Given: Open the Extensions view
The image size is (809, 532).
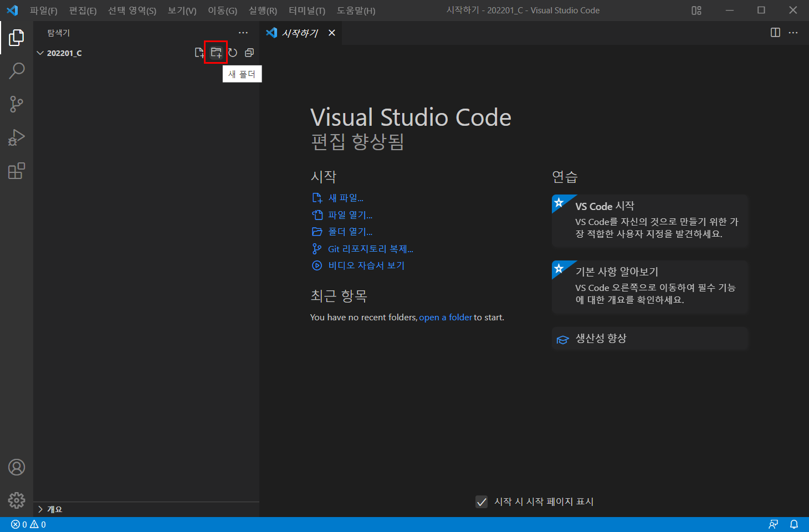Looking at the screenshot, I should [17, 171].
